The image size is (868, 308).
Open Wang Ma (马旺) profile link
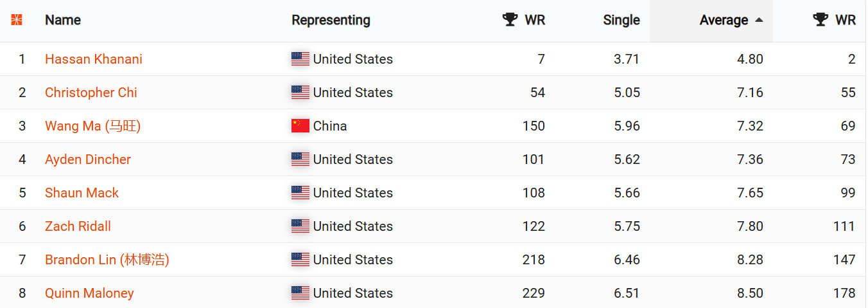[x=92, y=126]
